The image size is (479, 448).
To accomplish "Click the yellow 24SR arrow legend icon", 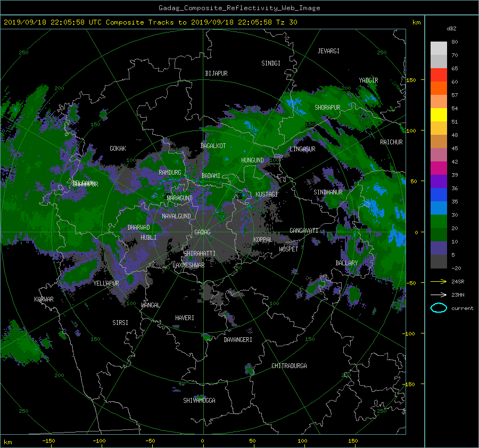I will pyautogui.click(x=439, y=281).
